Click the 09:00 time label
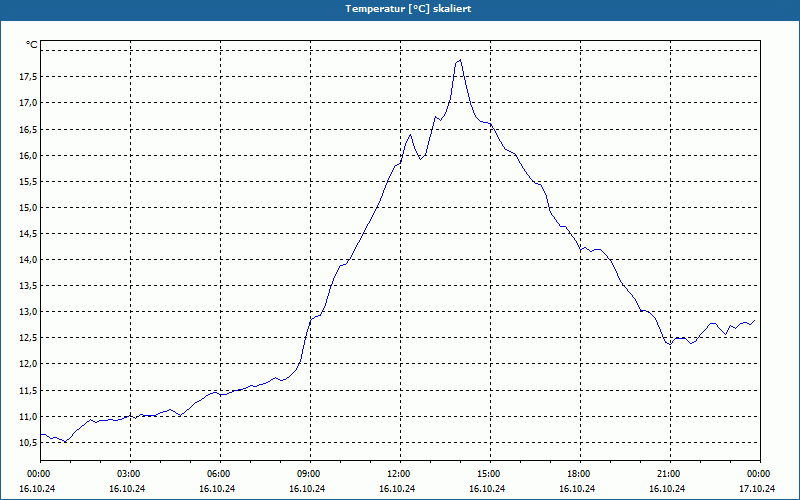 (310, 474)
